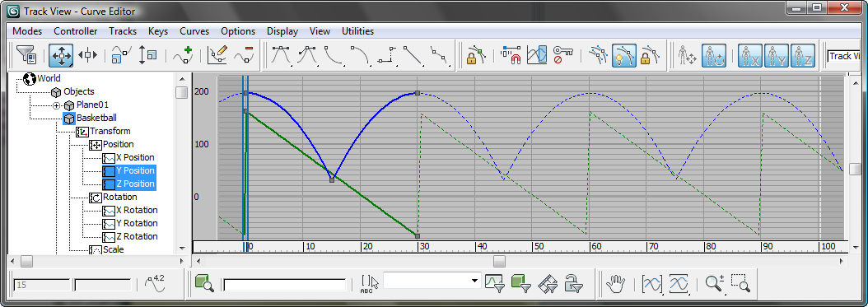Select the Z Rotation track
The height and width of the screenshot is (307, 868).
click(137, 237)
